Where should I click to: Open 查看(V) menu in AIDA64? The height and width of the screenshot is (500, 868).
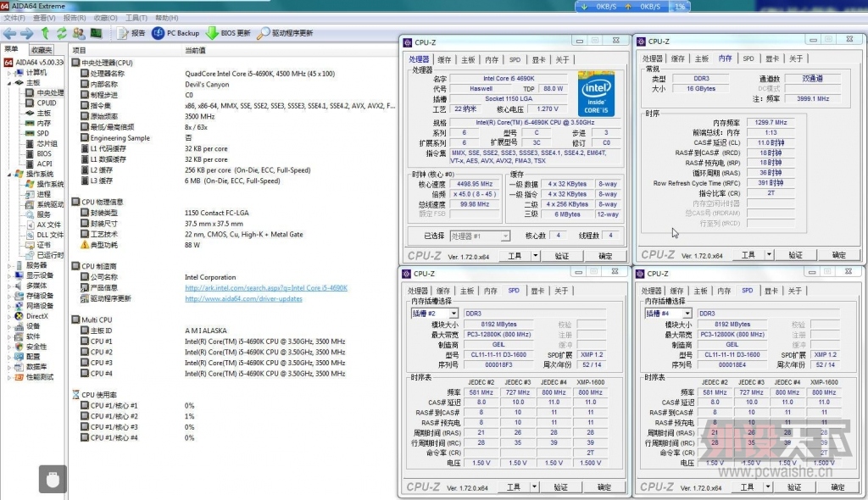pyautogui.click(x=44, y=18)
